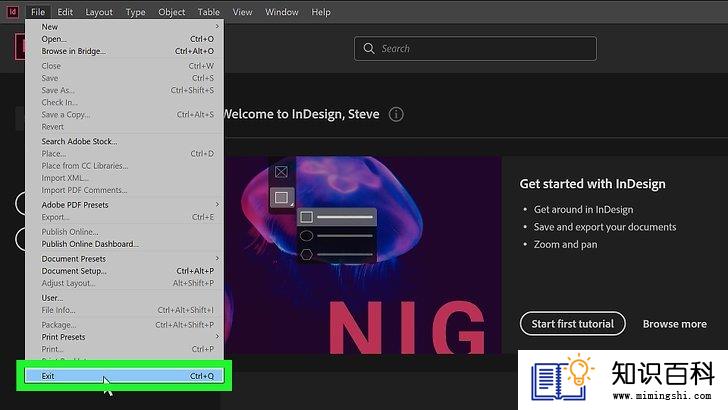Choose Browse in Bridge...
Screen dimensions: 728x410
tap(124, 51)
